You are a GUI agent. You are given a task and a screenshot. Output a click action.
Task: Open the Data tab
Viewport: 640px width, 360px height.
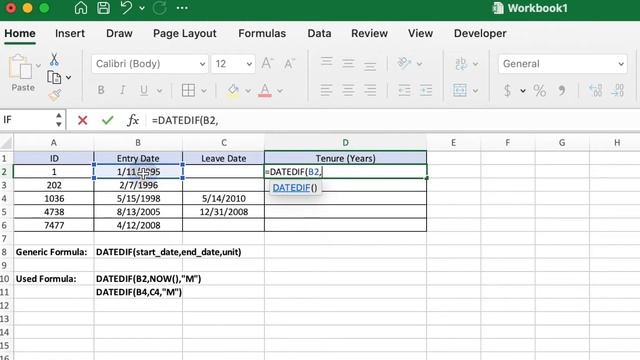319,33
